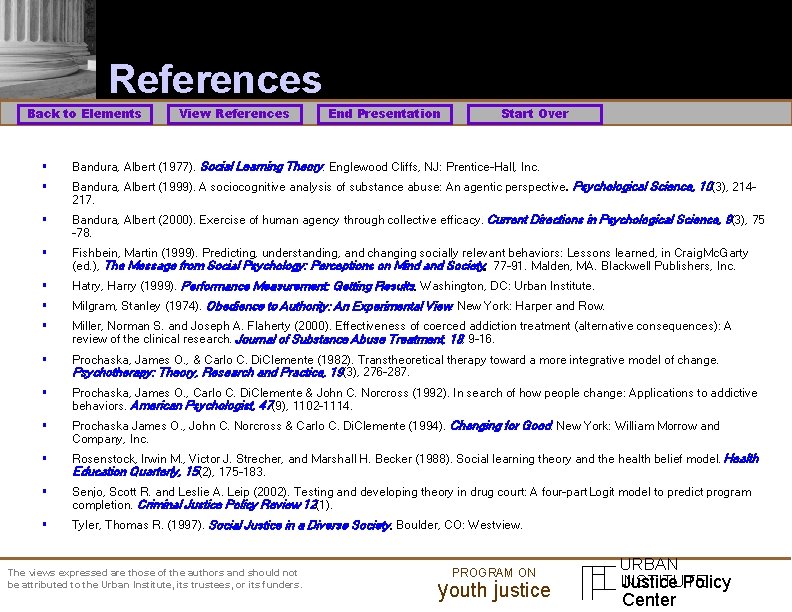Click the Justice Policy Center text

[676, 591]
